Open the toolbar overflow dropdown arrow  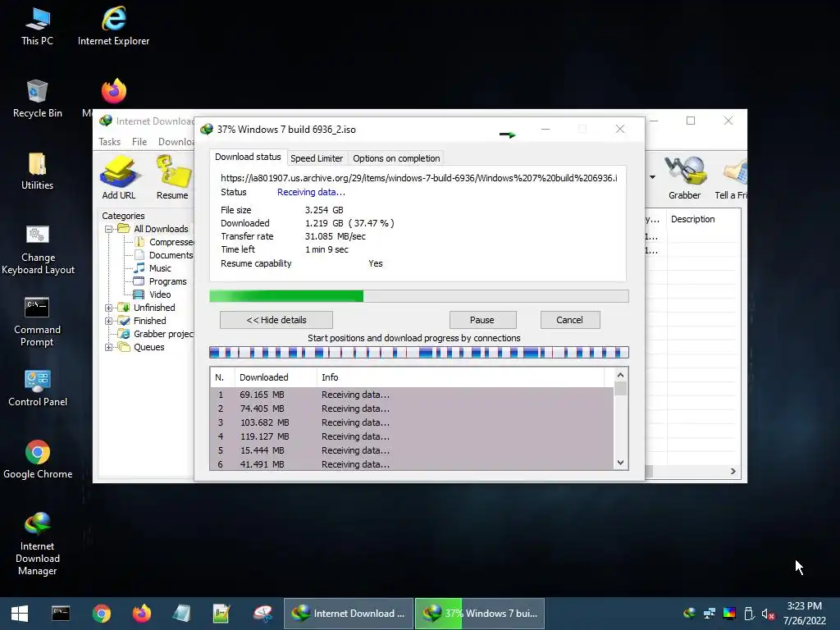click(652, 177)
